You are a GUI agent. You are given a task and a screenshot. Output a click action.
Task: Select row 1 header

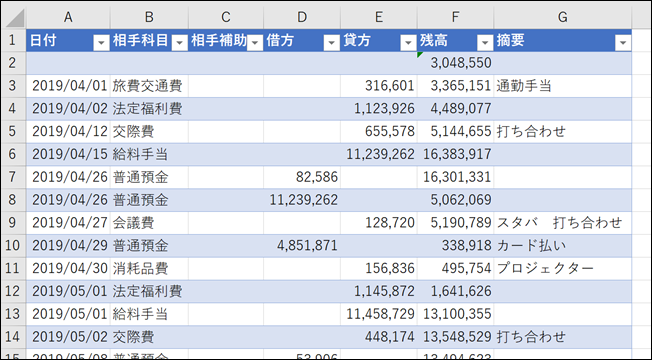13,40
